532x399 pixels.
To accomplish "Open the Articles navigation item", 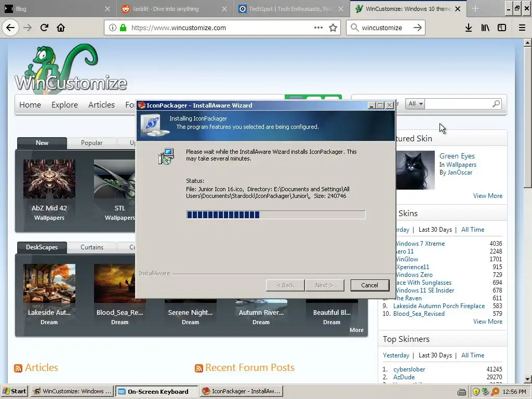I will point(101,105).
